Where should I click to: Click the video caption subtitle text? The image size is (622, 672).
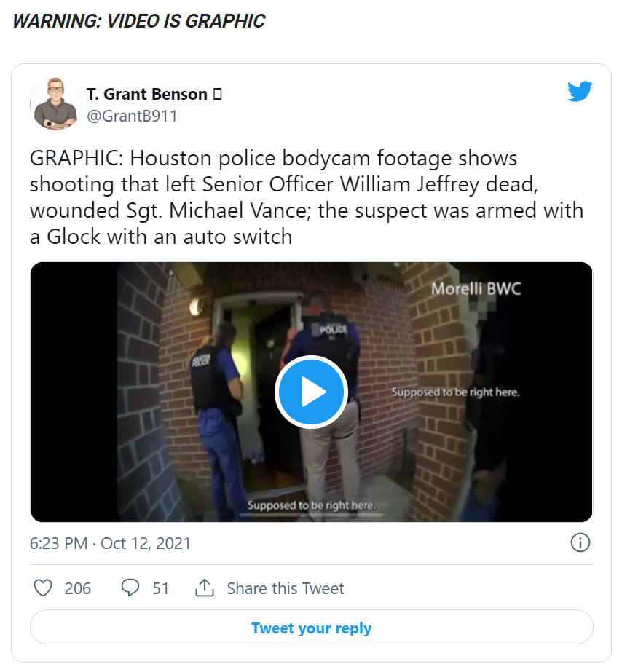pyautogui.click(x=311, y=505)
